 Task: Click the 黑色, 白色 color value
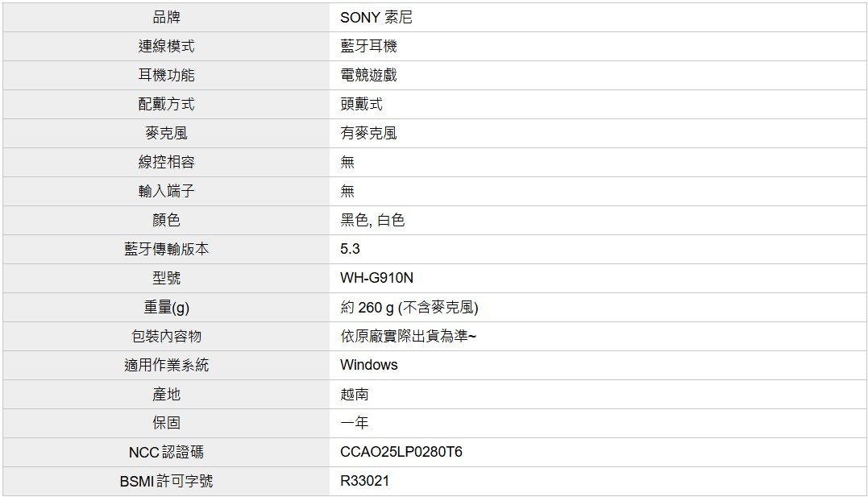372,221
